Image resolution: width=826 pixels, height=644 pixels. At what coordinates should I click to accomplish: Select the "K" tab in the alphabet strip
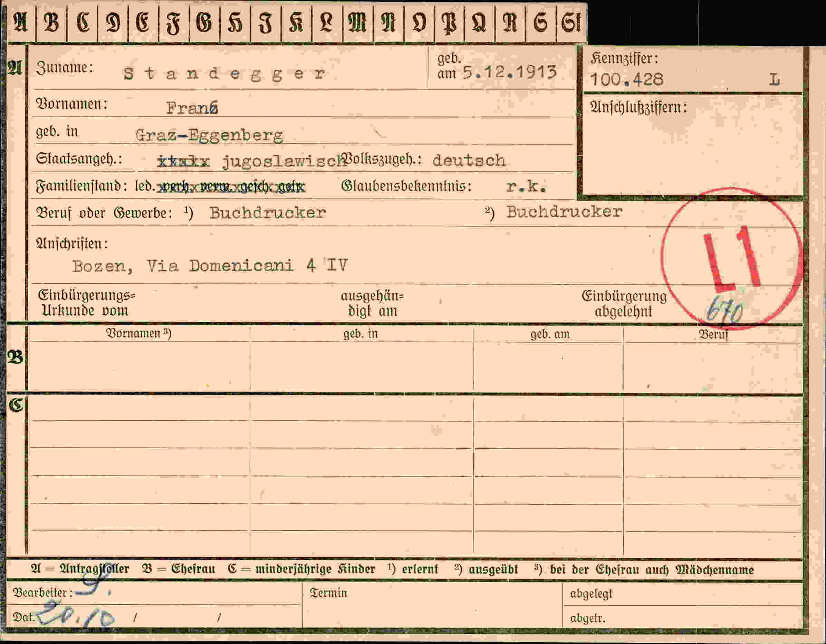click(x=296, y=22)
